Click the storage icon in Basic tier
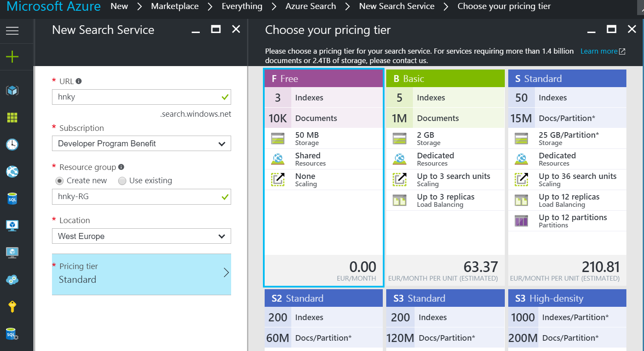 tap(400, 139)
